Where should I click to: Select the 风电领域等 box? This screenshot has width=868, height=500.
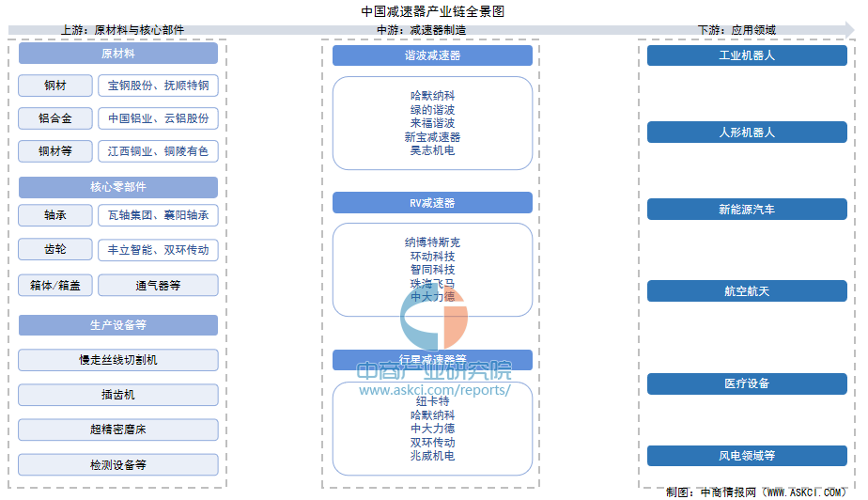point(747,456)
